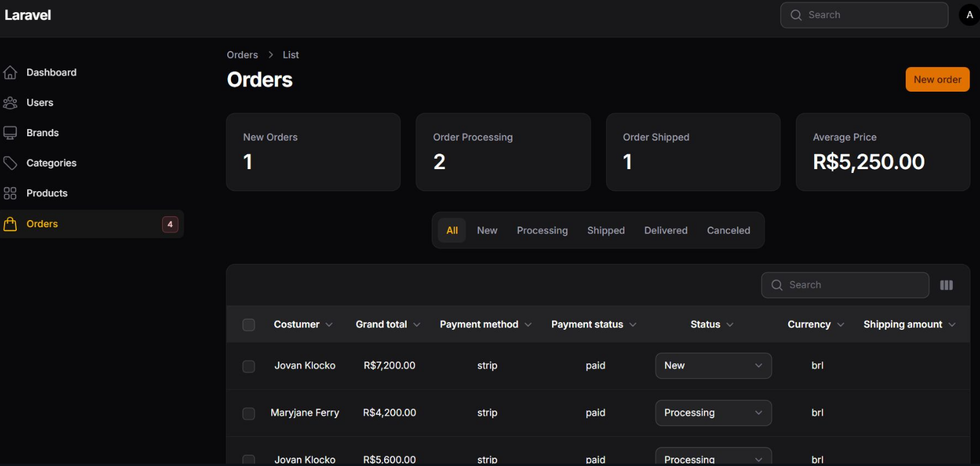
Task: Open the user avatar menu labeled A
Action: click(x=969, y=15)
